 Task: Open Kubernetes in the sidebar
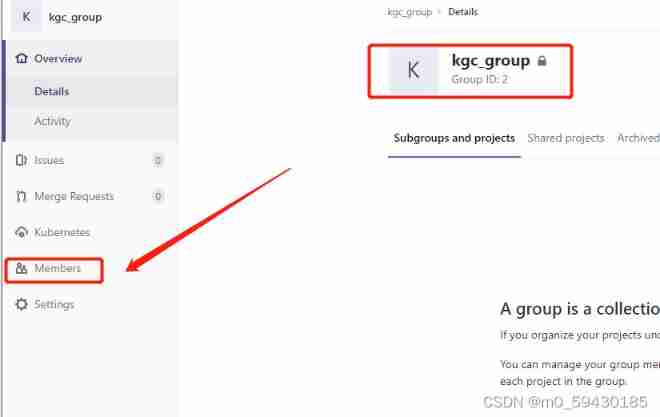point(62,232)
